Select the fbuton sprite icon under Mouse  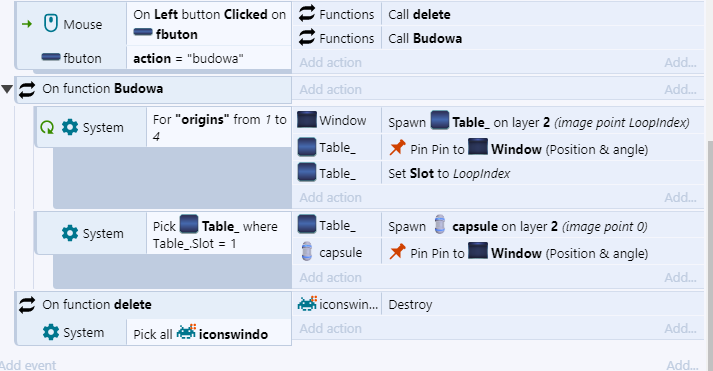pos(50,57)
